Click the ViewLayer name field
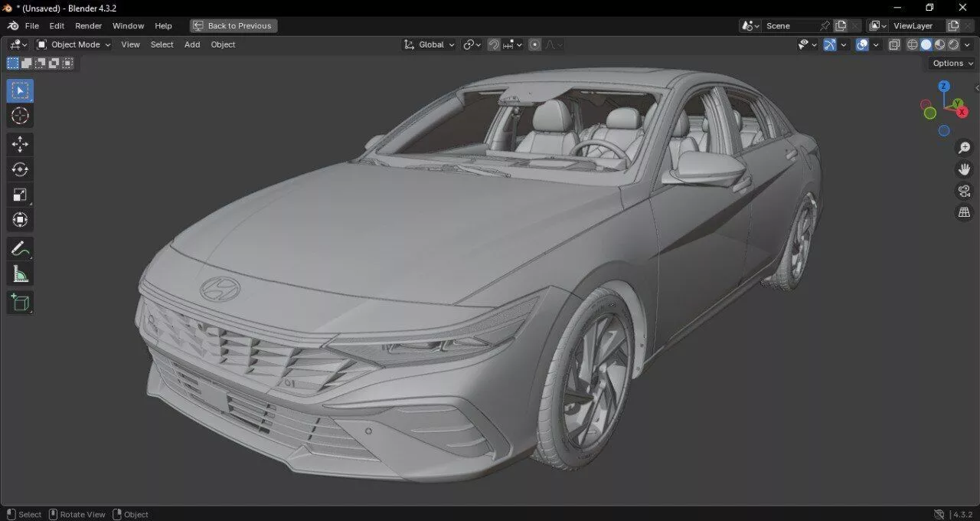Image resolution: width=980 pixels, height=521 pixels. pyautogui.click(x=916, y=25)
